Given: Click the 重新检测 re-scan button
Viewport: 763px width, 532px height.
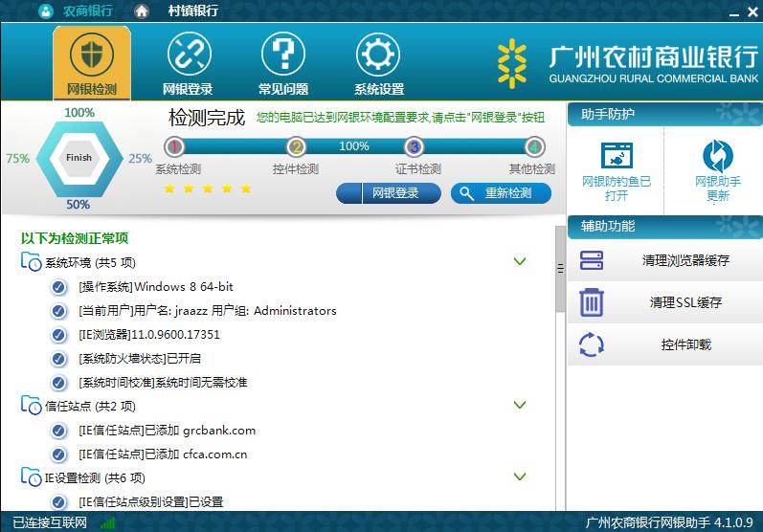Looking at the screenshot, I should coord(501,193).
